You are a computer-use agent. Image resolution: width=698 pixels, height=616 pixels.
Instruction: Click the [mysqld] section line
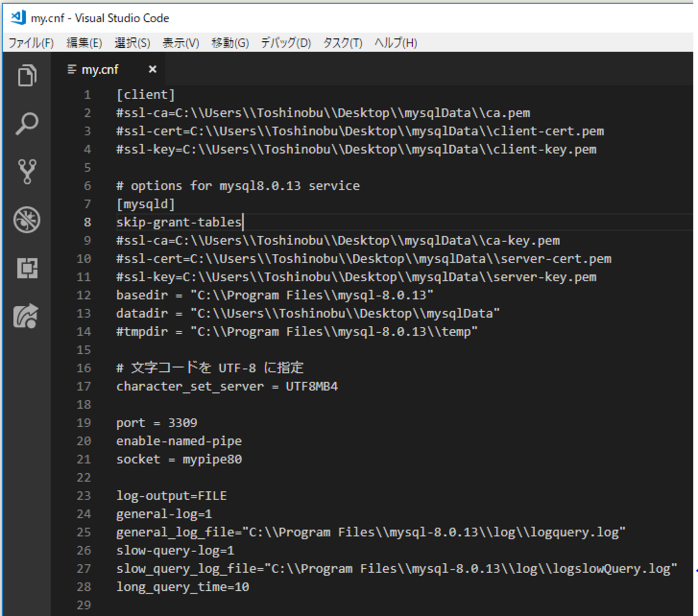click(146, 204)
